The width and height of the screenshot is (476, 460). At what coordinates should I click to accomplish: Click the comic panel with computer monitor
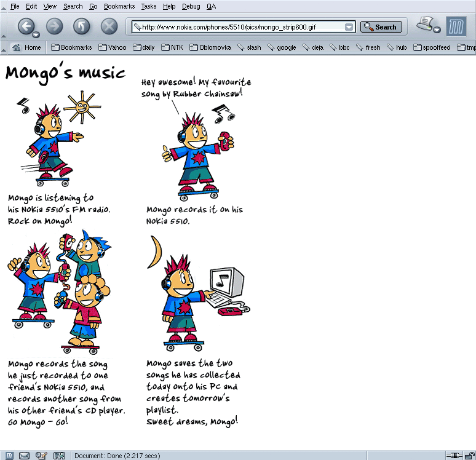pos(198,293)
